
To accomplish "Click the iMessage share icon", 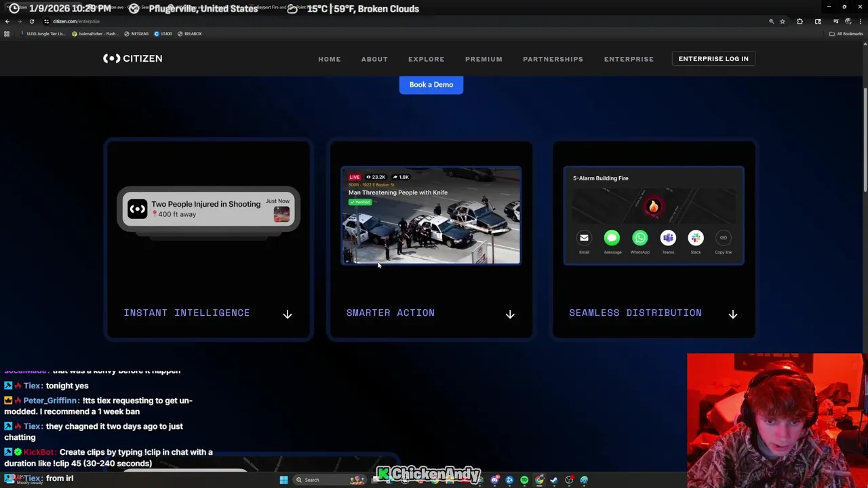I will coord(612,238).
